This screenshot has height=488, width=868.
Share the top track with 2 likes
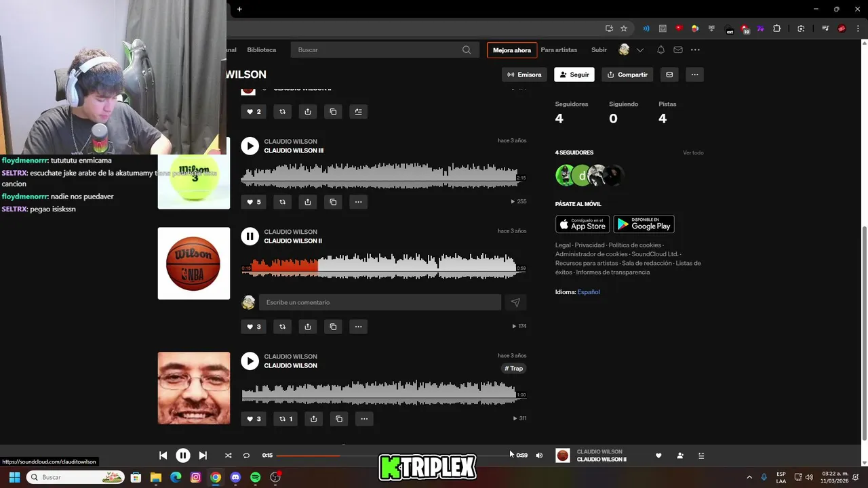click(x=308, y=112)
